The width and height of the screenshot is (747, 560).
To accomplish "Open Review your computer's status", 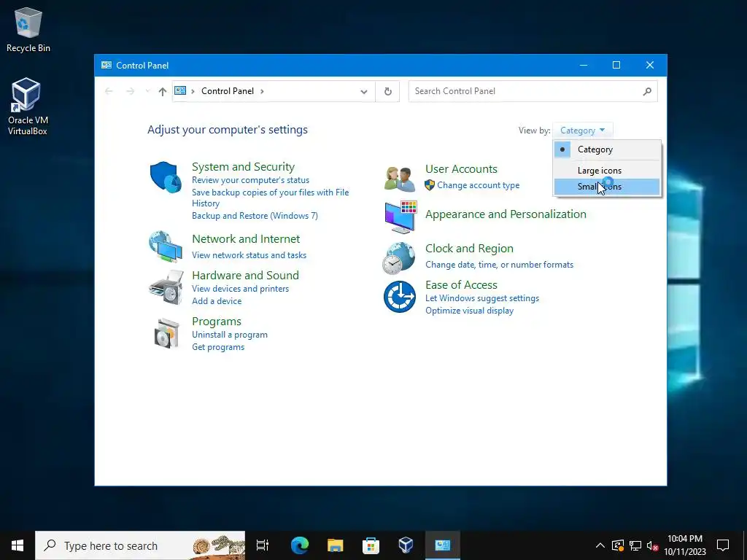I will pos(251,180).
